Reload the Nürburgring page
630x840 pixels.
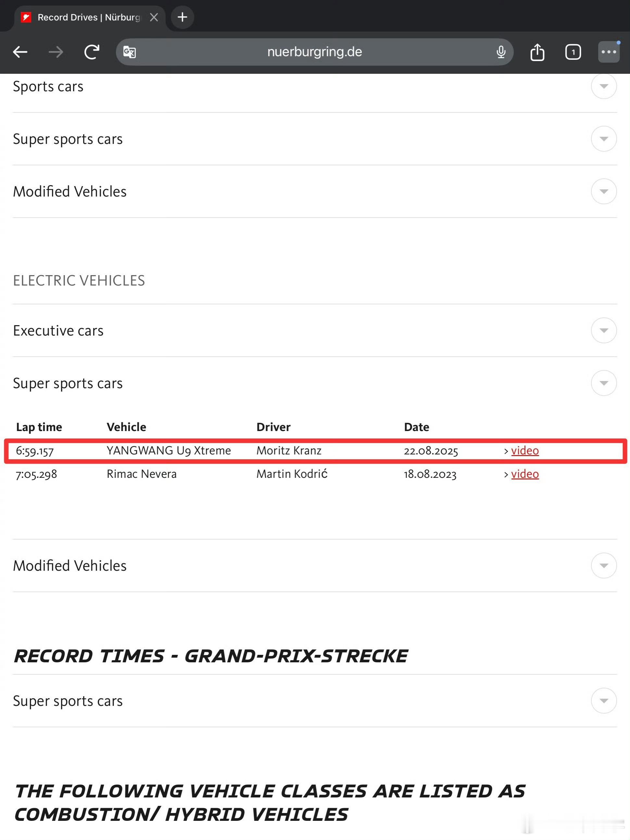92,52
